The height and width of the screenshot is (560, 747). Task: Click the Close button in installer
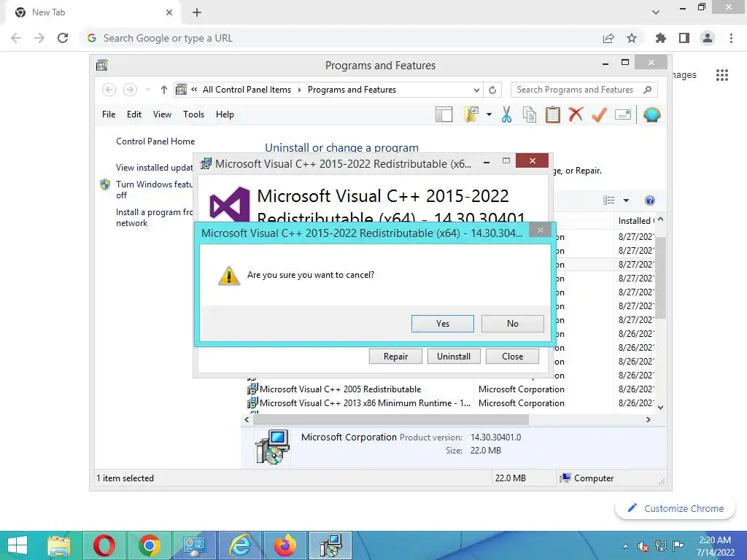click(x=512, y=356)
